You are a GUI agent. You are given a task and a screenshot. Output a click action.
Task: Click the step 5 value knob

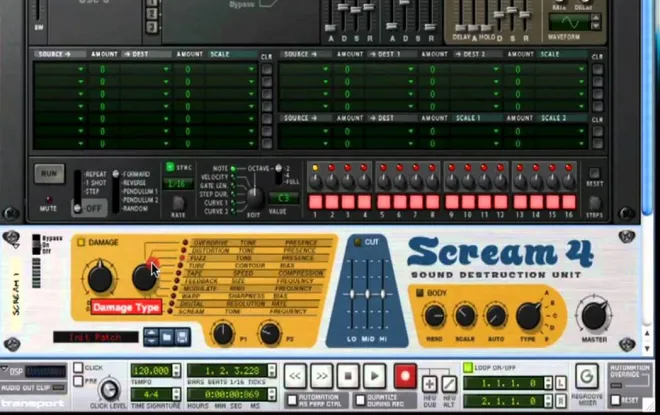pyautogui.click(x=383, y=182)
